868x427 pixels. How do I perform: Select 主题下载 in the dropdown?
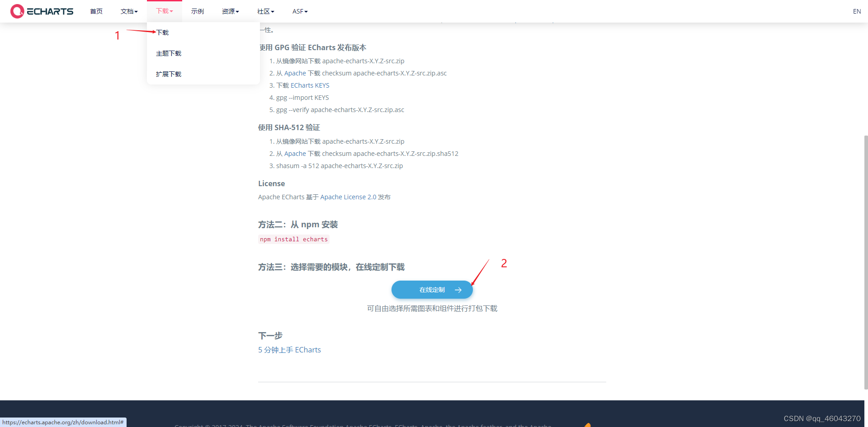169,53
